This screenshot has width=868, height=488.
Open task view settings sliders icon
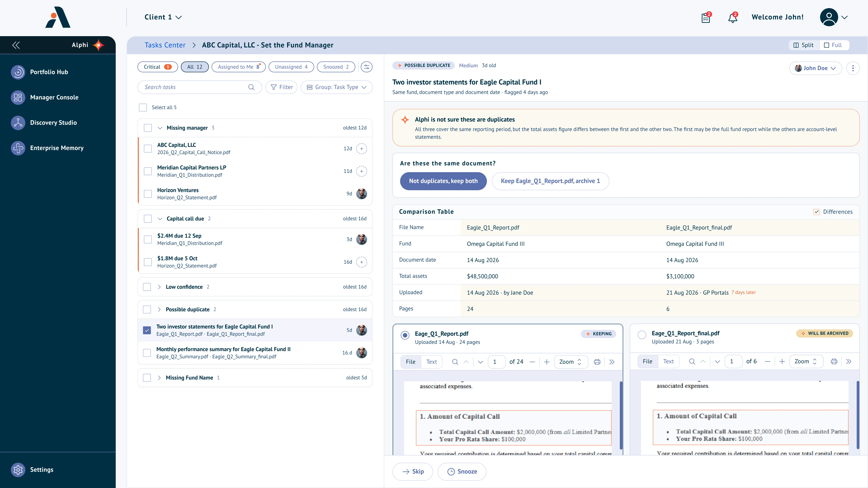tap(367, 67)
